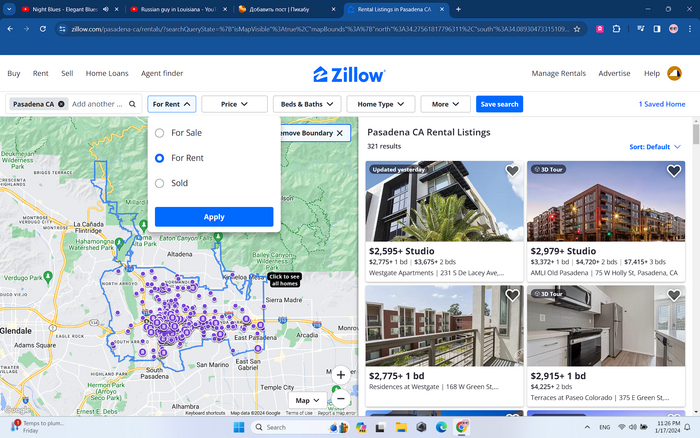Open volume settings in system tray

633,427
